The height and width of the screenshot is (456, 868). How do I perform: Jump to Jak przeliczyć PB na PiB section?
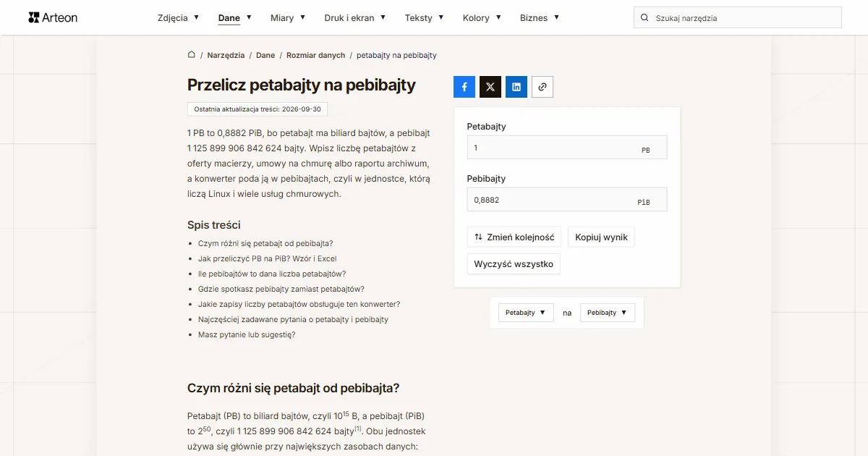pos(268,258)
